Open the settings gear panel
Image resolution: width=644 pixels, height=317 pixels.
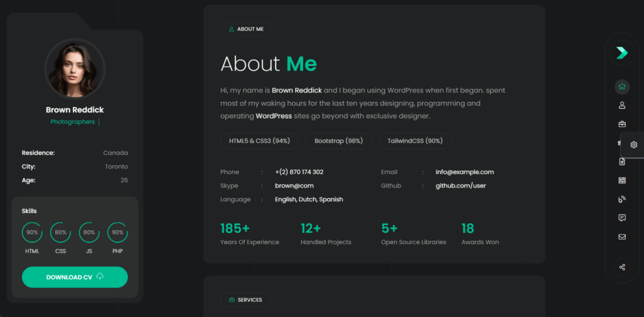pyautogui.click(x=633, y=145)
